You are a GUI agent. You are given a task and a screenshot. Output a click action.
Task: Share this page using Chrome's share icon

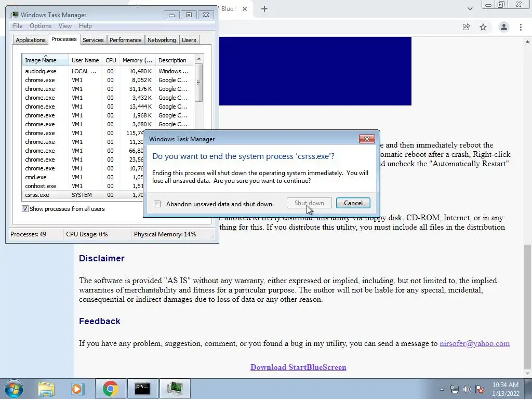(x=466, y=27)
